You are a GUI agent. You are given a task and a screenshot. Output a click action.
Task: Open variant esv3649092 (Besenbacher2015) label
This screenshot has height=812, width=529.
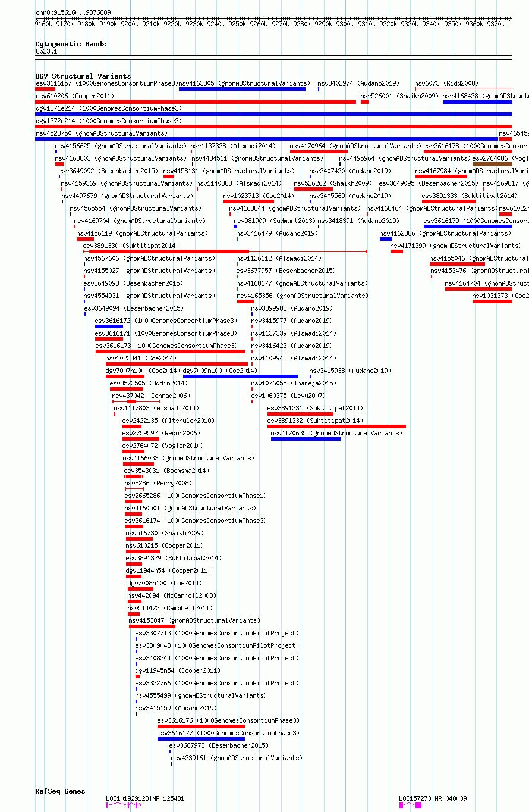(108, 171)
